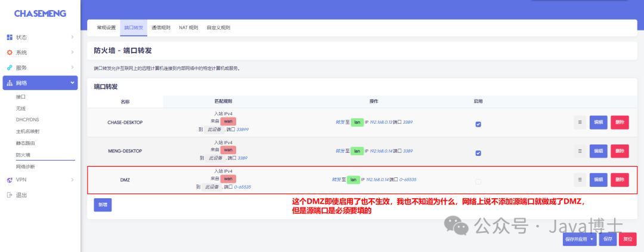Open the Save & Apply dropdown arrow
Screen dimensions: 644x252
[x=592, y=239]
